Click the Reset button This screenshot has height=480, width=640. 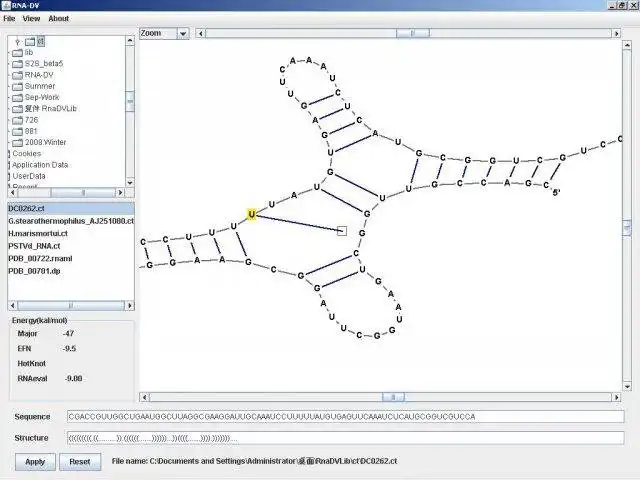click(x=80, y=462)
